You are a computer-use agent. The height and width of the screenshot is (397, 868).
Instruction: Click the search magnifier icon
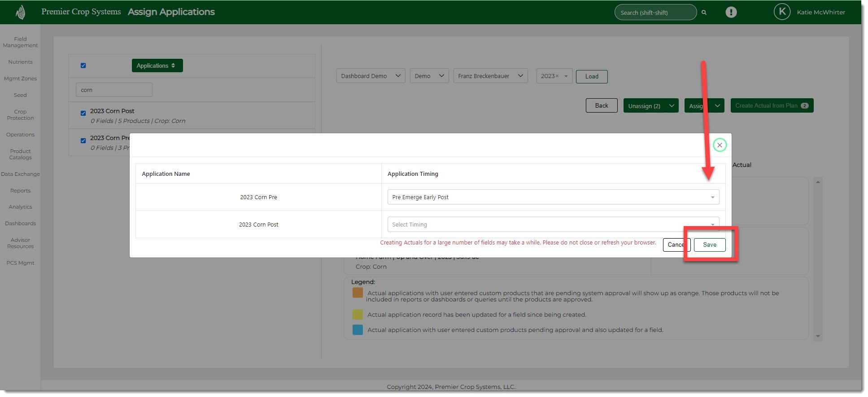click(x=704, y=13)
